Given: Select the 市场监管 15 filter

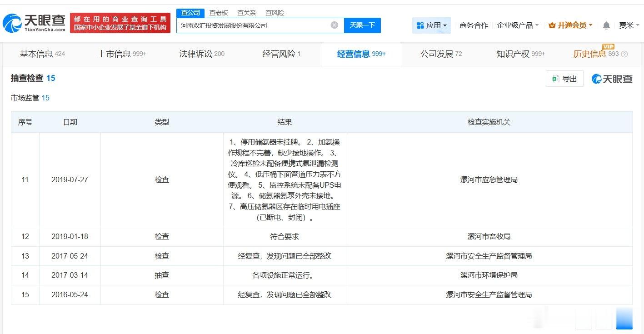Looking at the screenshot, I should (30, 98).
